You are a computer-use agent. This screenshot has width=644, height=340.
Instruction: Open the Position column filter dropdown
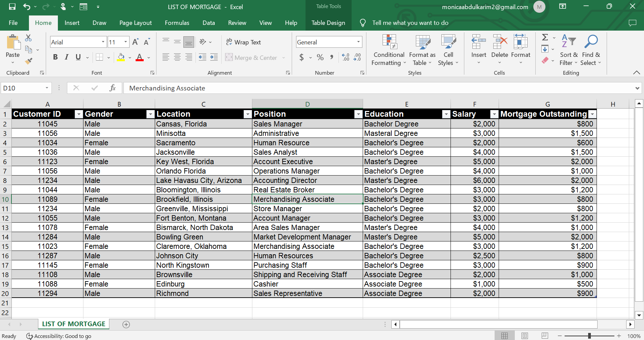click(x=358, y=114)
